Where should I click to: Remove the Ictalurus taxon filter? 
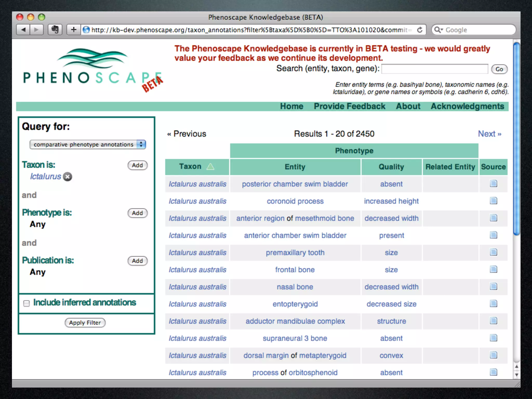(68, 177)
